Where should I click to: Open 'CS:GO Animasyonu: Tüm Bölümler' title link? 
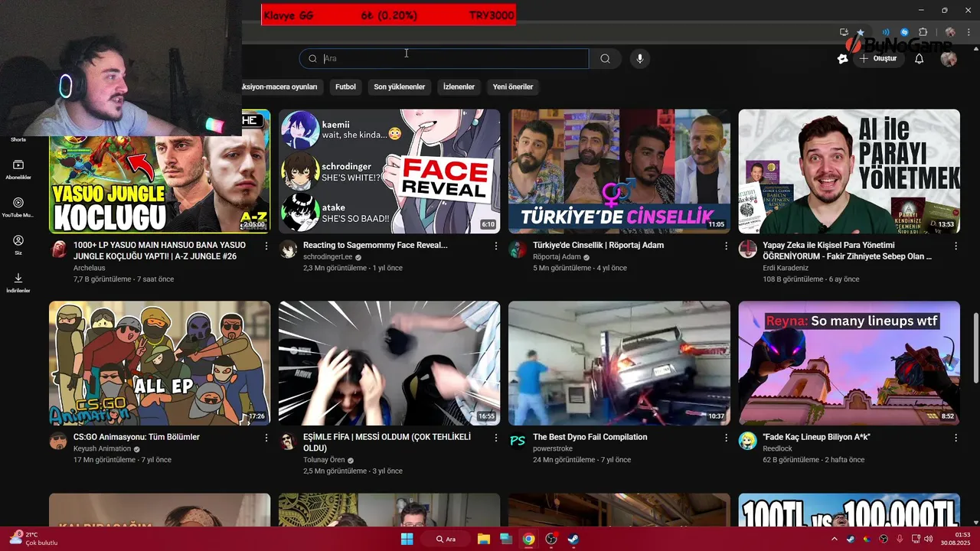pyautogui.click(x=136, y=437)
